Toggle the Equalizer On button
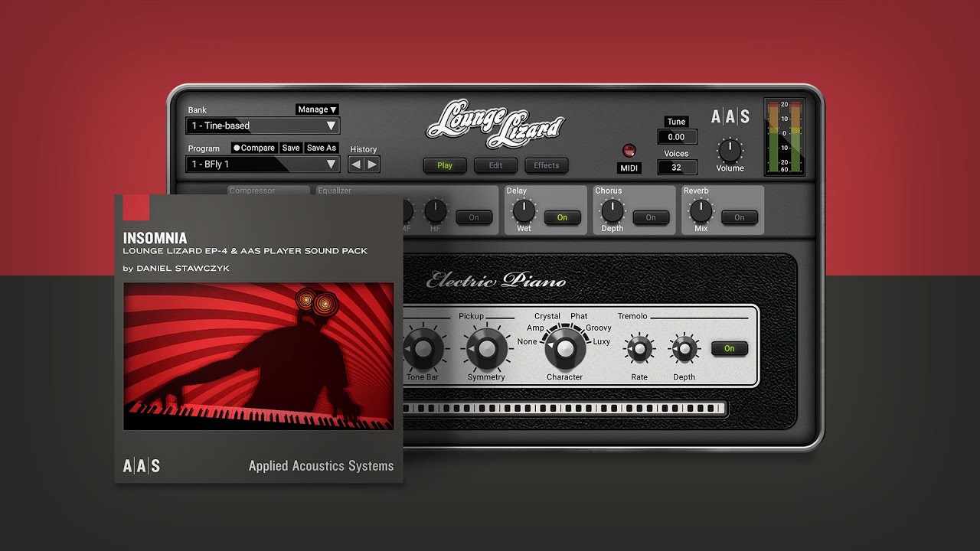The height and width of the screenshot is (551, 980). 474,217
